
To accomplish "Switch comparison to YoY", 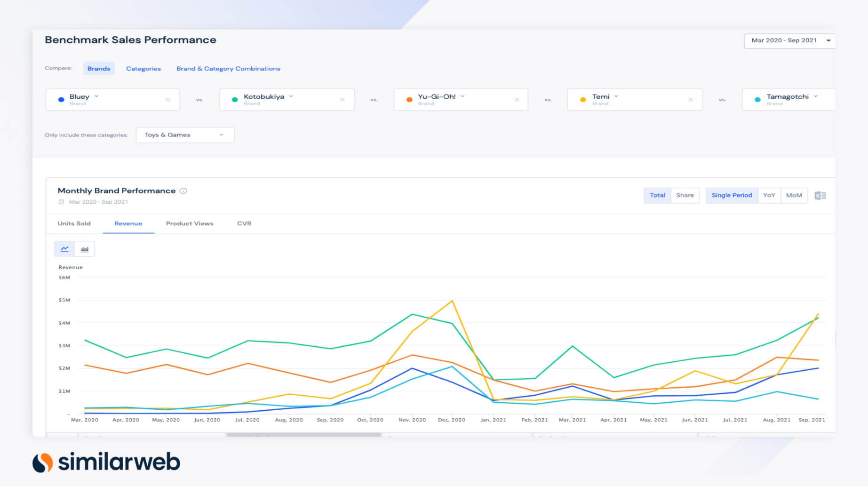I will click(x=769, y=195).
